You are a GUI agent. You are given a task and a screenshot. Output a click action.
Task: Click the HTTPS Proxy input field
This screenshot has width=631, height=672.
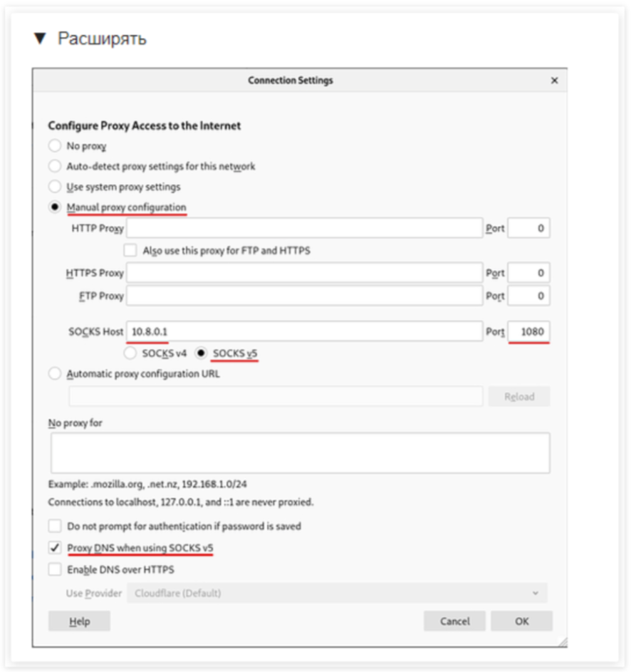click(304, 273)
